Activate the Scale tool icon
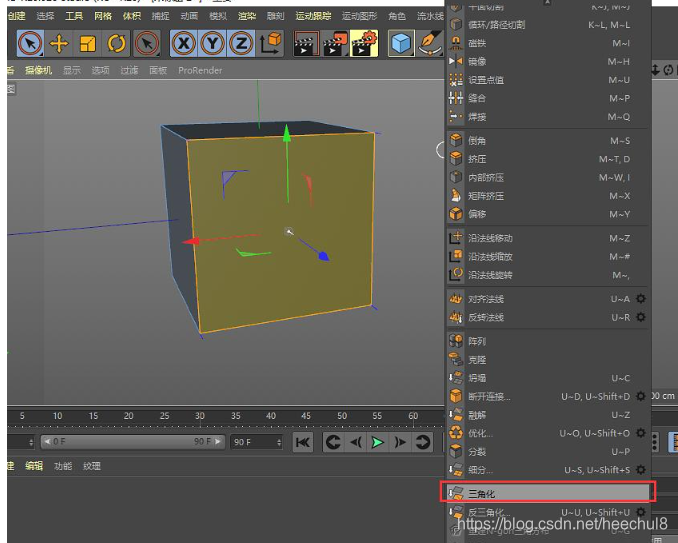This screenshot has height=543, width=678. (x=87, y=44)
